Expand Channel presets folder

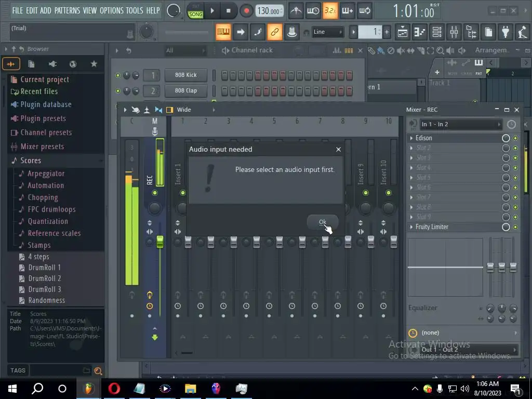[x=46, y=132]
